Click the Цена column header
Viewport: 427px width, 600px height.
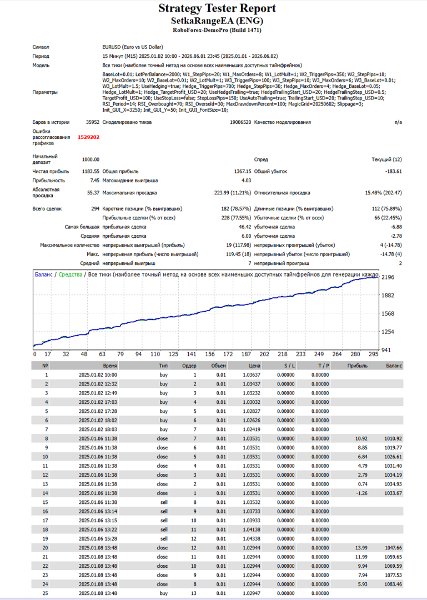[254, 366]
